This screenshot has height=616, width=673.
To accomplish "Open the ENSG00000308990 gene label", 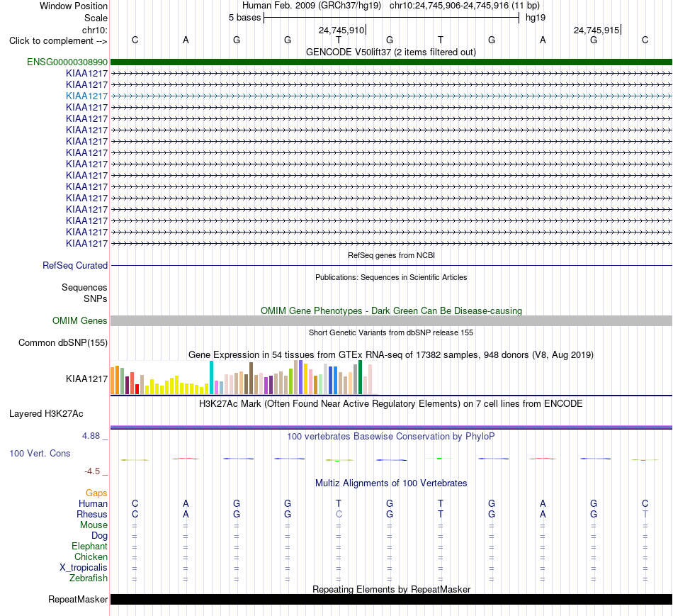I will coord(67,62).
